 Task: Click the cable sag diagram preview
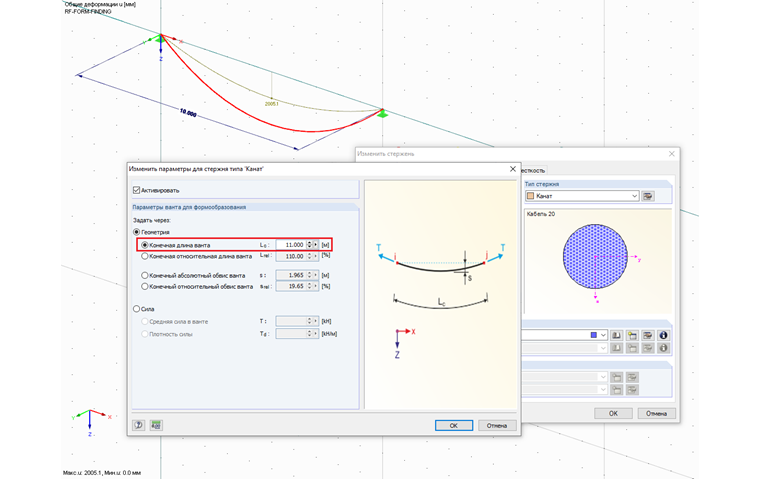point(441,295)
